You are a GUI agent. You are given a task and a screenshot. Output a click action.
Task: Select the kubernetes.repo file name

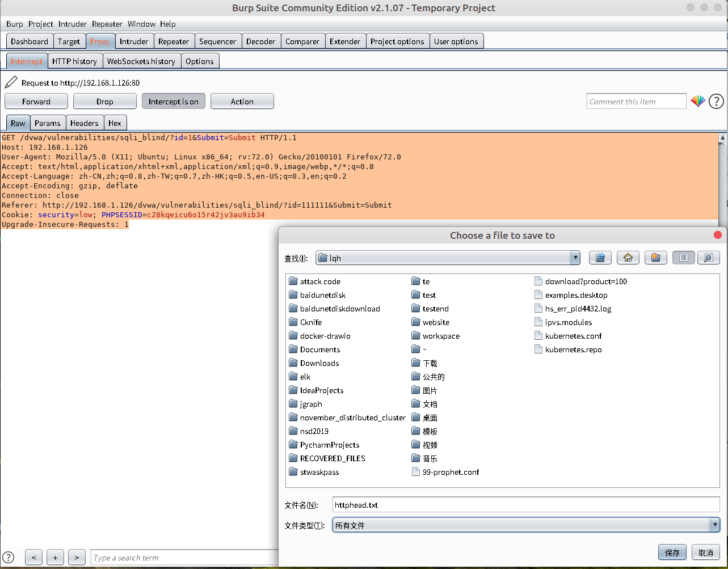[574, 349]
